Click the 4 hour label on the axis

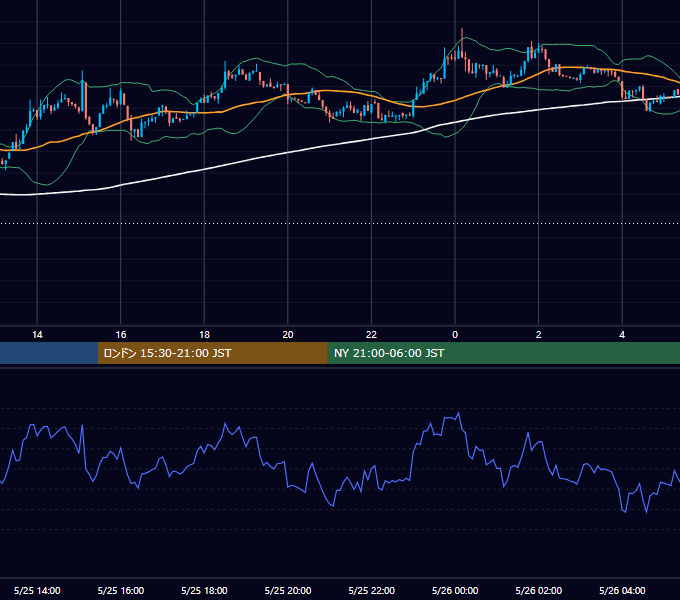[622, 335]
